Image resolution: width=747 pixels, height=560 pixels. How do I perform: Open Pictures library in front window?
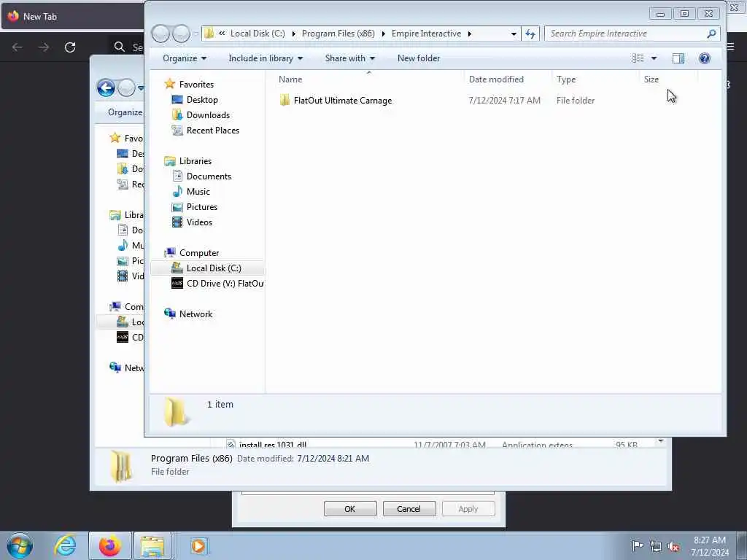(x=202, y=206)
